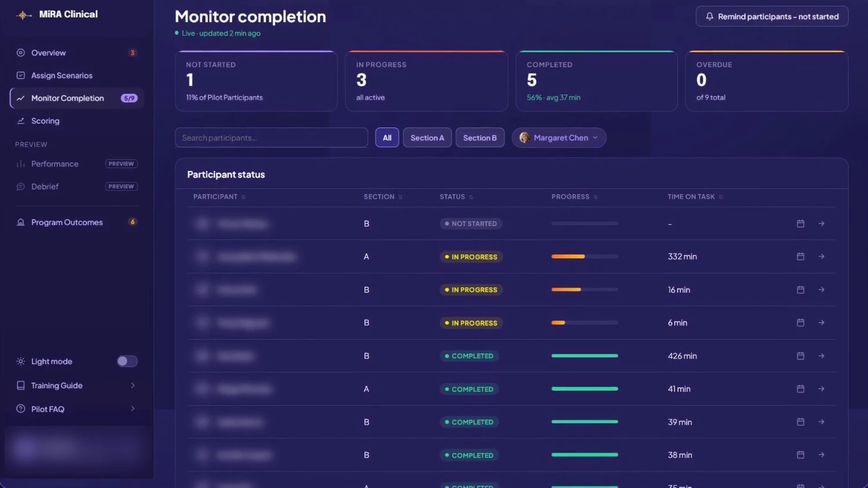
Task: Sort by the Participant column header
Action: (219, 196)
